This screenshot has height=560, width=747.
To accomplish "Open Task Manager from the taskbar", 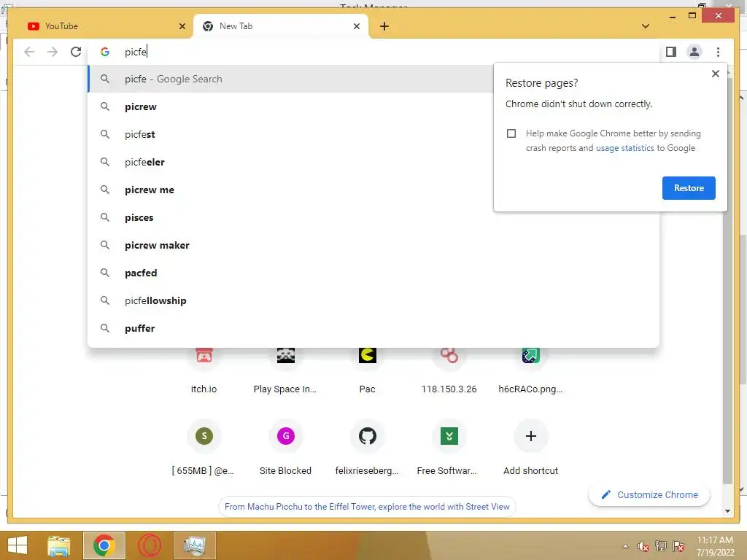I will pos(195,545).
